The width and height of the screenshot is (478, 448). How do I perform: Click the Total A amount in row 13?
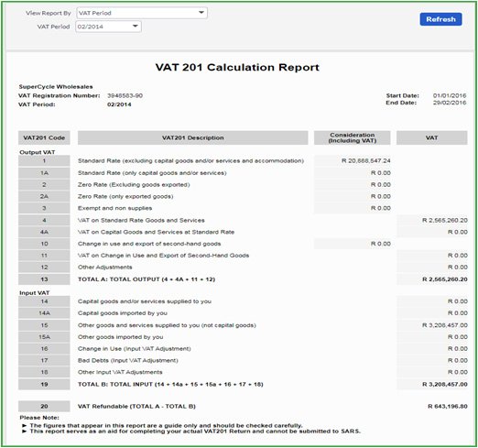tap(445, 279)
